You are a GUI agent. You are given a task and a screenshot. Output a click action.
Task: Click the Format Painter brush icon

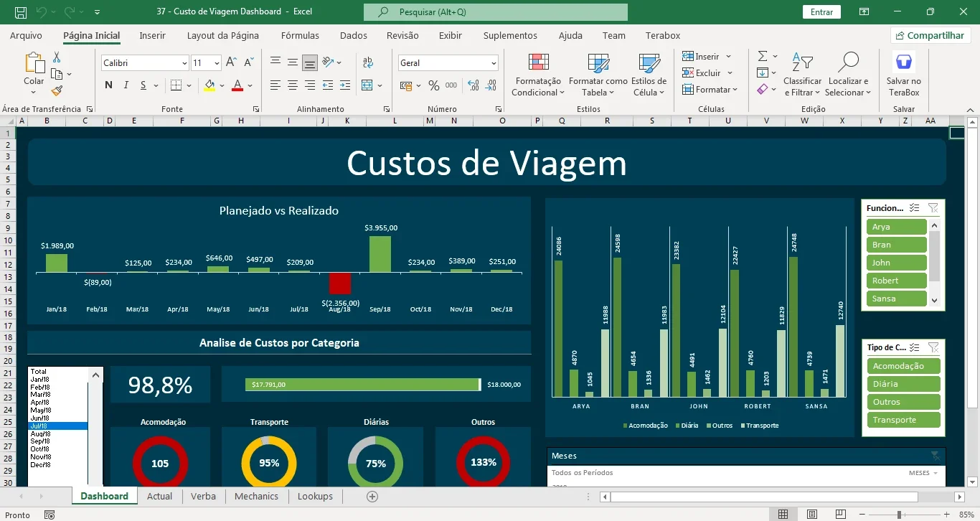coord(57,90)
